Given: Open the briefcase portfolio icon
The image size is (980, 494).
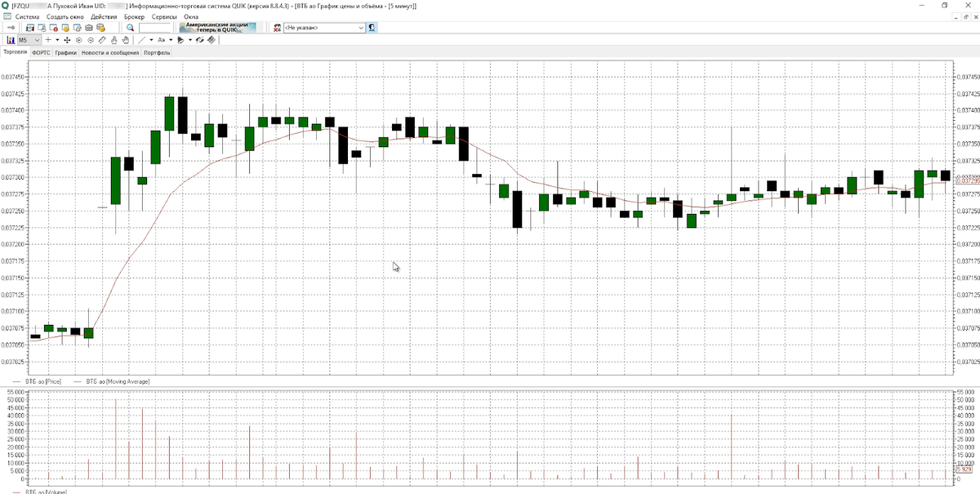Looking at the screenshot, I should [88, 27].
